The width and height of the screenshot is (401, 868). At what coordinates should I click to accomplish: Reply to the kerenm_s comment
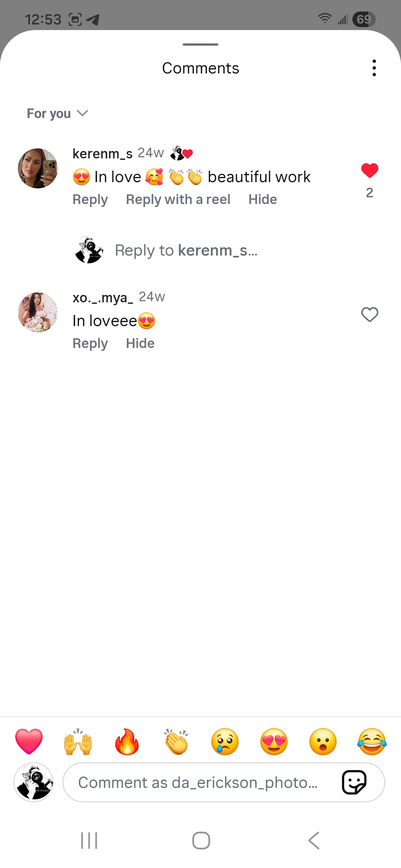(90, 200)
